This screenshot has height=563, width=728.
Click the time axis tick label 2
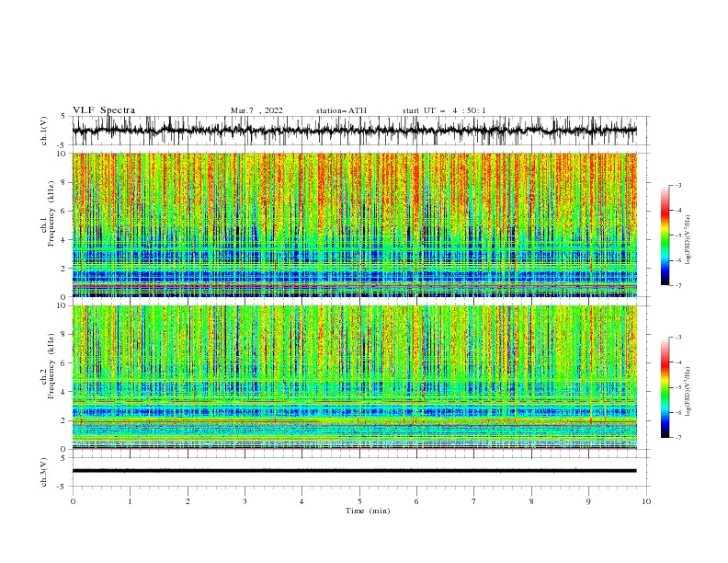[x=188, y=501]
